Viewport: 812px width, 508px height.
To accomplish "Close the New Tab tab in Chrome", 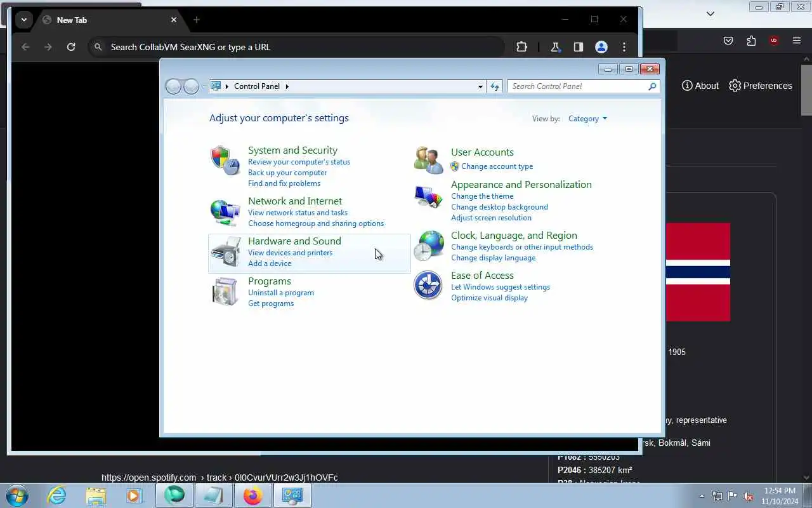I will click(174, 20).
